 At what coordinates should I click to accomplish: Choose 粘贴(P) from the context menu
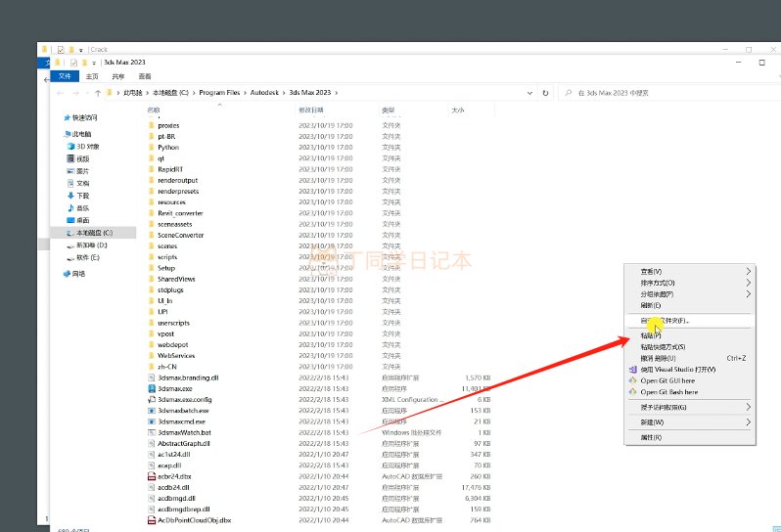pyautogui.click(x=651, y=335)
